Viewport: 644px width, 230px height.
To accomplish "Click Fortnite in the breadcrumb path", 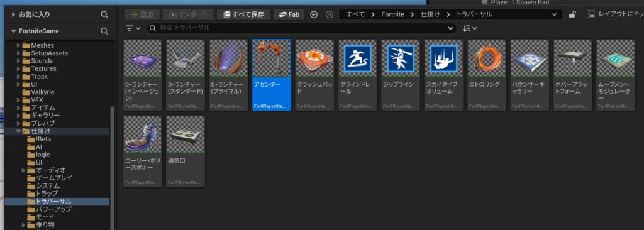I will 392,15.
